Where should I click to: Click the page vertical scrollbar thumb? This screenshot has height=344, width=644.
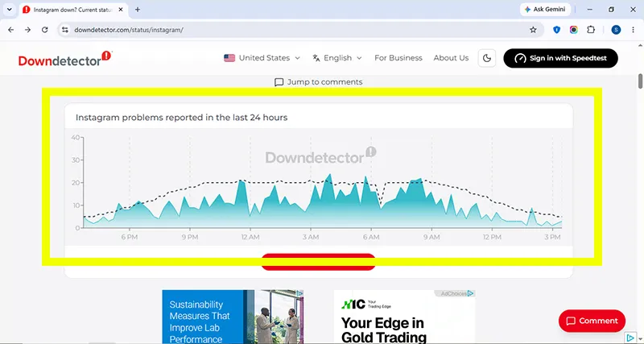point(640,81)
